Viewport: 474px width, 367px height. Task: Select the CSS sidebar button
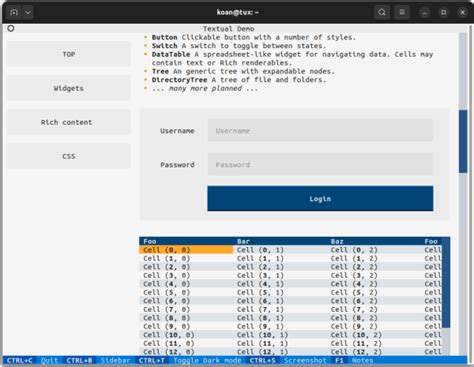(69, 156)
